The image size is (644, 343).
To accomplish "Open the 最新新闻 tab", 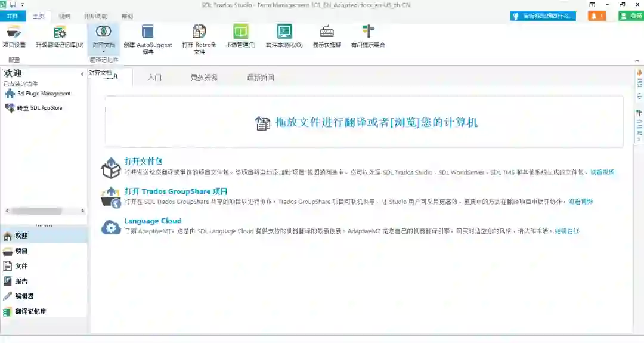I will pos(261,77).
